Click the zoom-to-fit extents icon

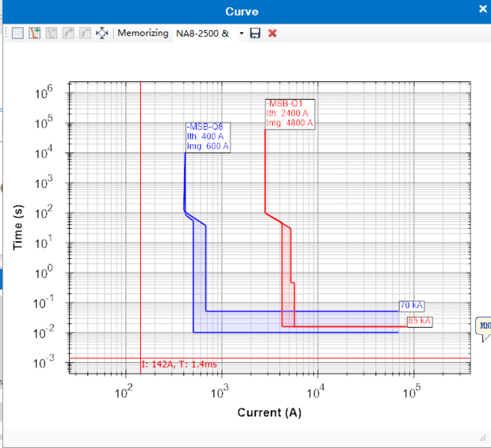(101, 33)
